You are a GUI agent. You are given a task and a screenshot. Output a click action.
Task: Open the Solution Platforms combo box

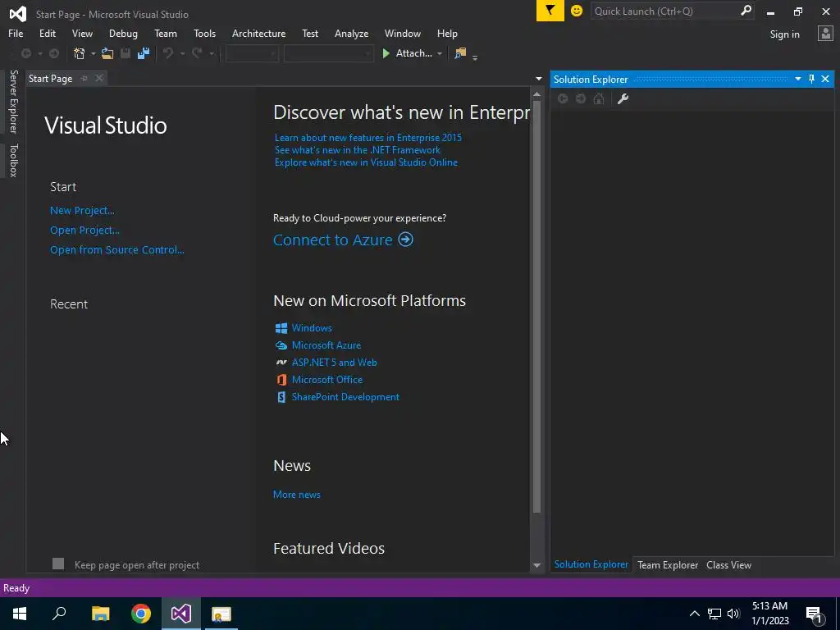point(328,53)
